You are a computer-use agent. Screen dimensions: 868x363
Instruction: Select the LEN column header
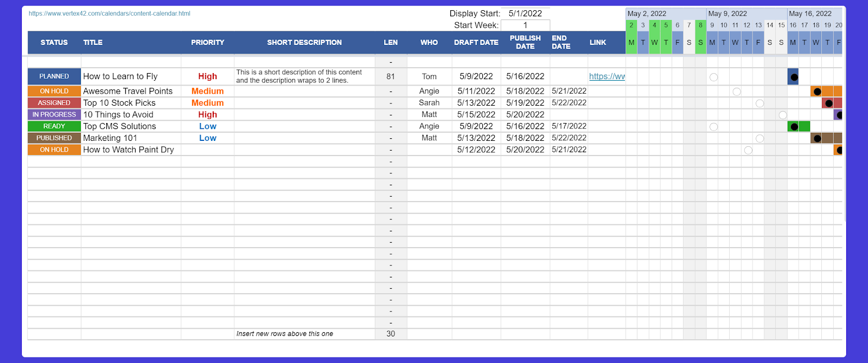pos(391,42)
